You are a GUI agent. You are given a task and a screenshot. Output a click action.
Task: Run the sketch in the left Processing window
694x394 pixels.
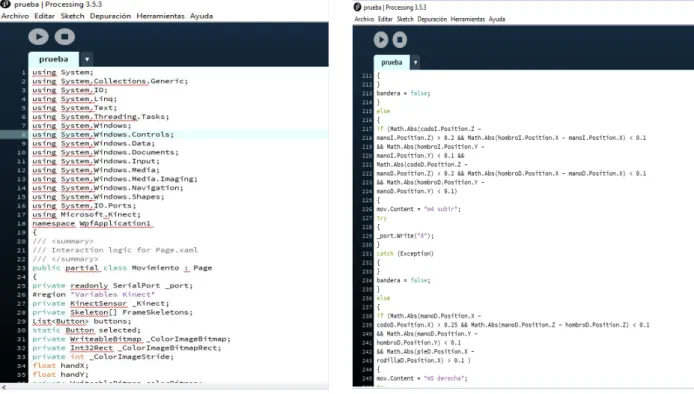coord(39,37)
